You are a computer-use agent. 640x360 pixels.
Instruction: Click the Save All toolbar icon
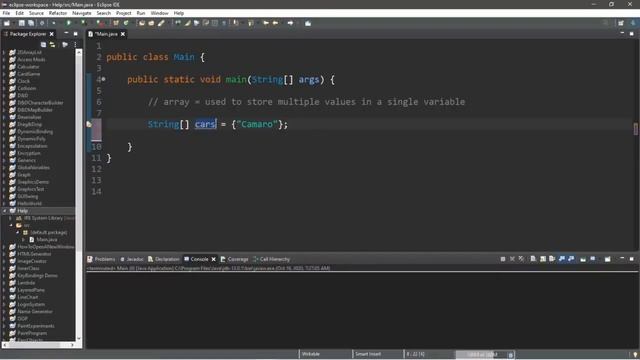pyautogui.click(x=31, y=23)
